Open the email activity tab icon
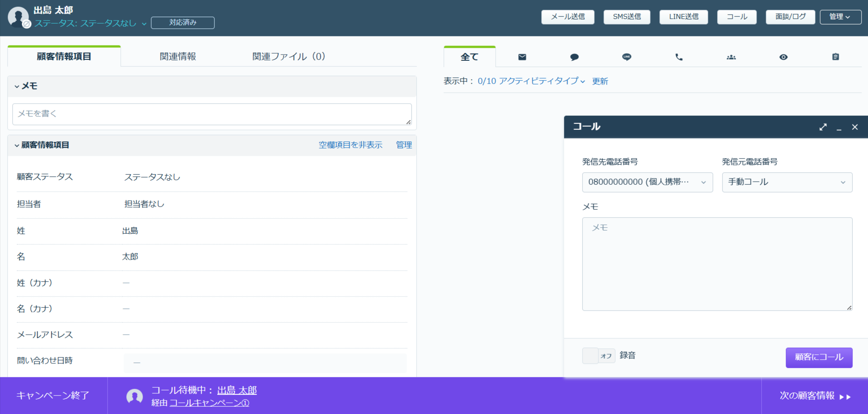The width and height of the screenshot is (868, 414). (x=522, y=57)
